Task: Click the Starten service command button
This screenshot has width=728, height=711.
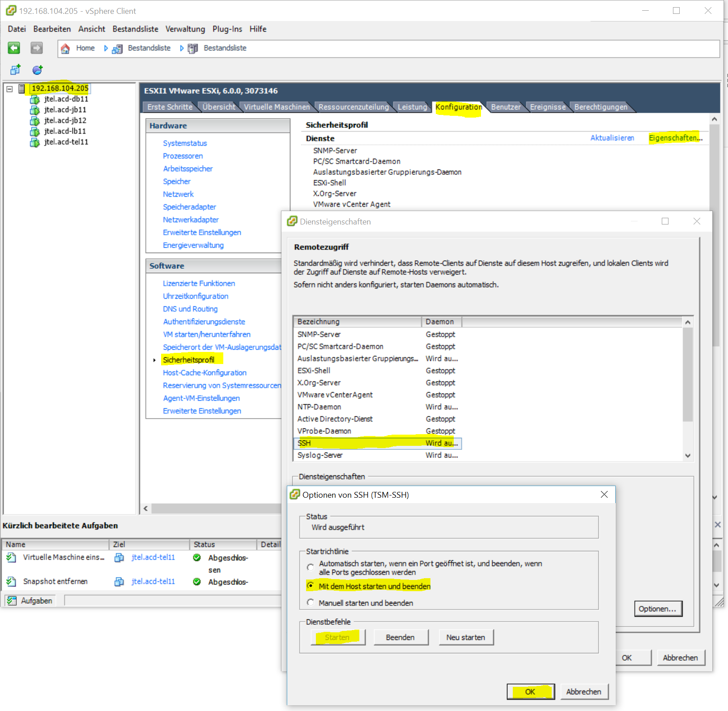Action: (x=337, y=637)
